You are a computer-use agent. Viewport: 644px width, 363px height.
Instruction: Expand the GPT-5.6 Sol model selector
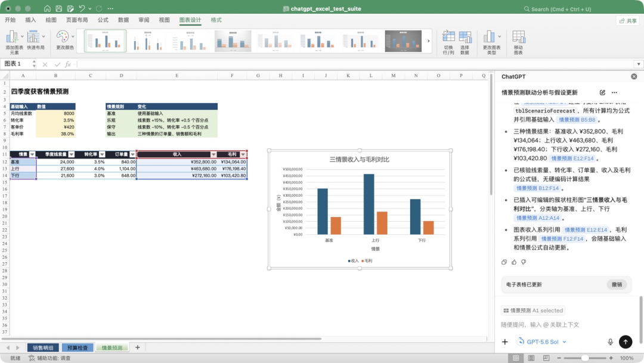(x=542, y=342)
